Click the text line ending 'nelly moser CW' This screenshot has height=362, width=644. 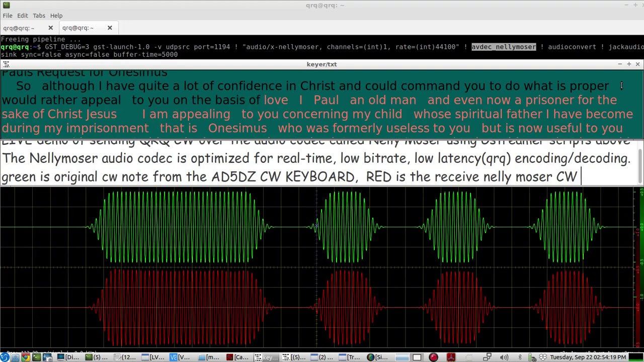point(289,176)
